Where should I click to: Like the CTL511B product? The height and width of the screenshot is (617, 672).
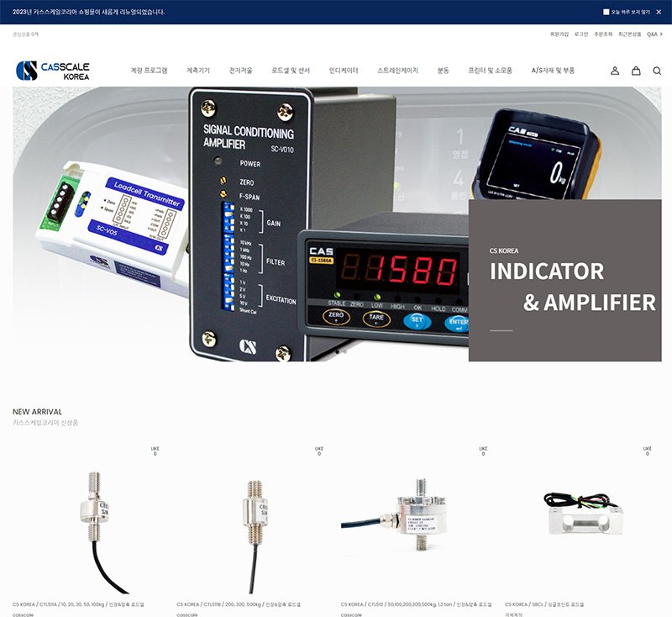(x=319, y=451)
